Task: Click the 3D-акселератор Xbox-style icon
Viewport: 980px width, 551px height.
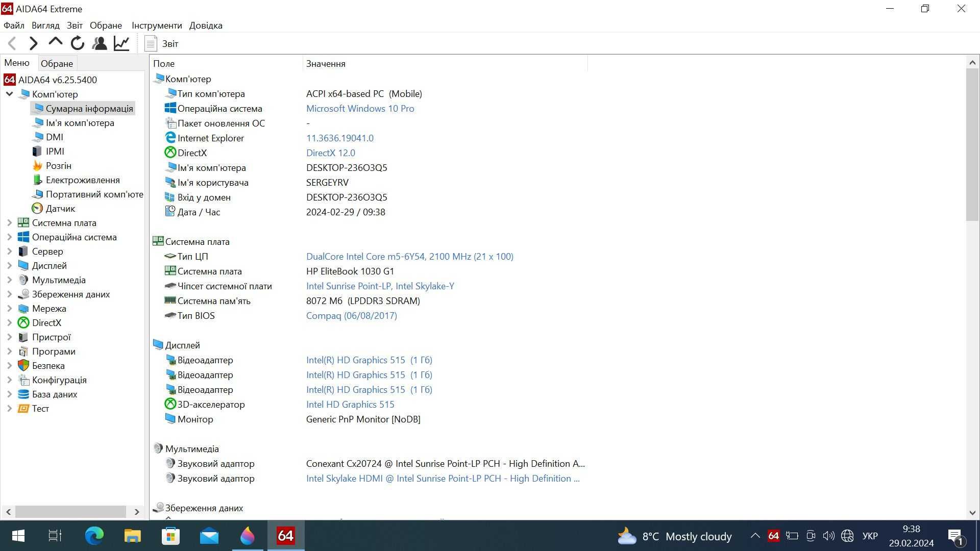Action: (170, 404)
